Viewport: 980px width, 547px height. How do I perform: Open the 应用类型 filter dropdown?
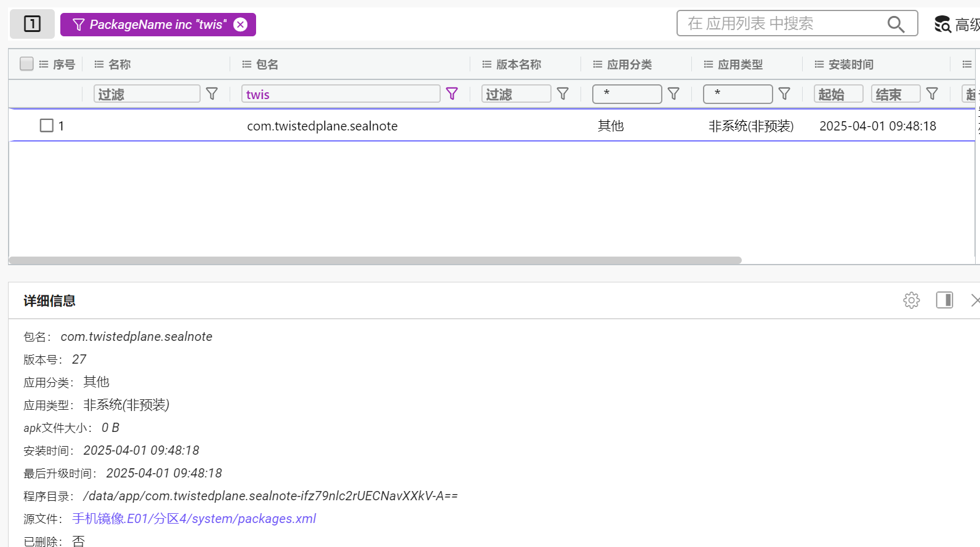[738, 94]
